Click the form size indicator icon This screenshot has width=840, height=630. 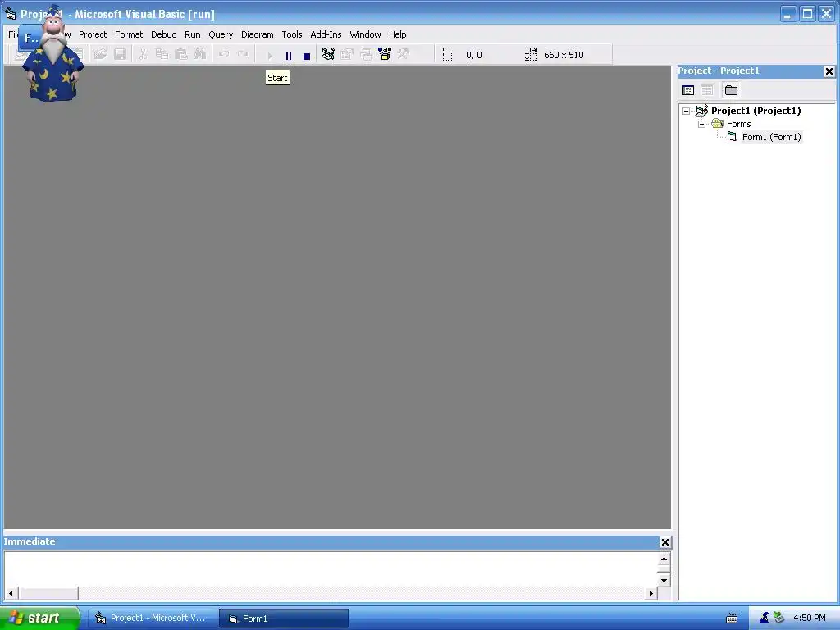point(531,55)
